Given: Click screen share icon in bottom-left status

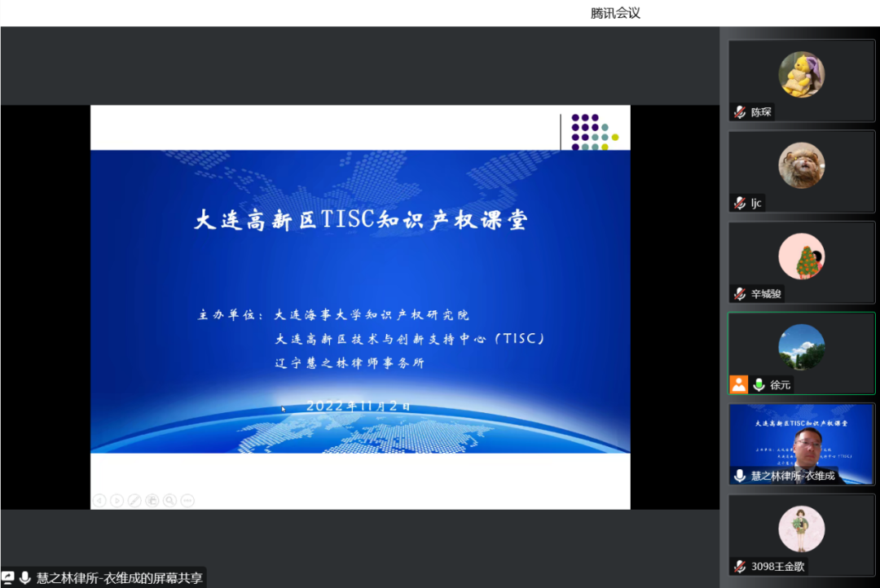Looking at the screenshot, I should pyautogui.click(x=8, y=578).
